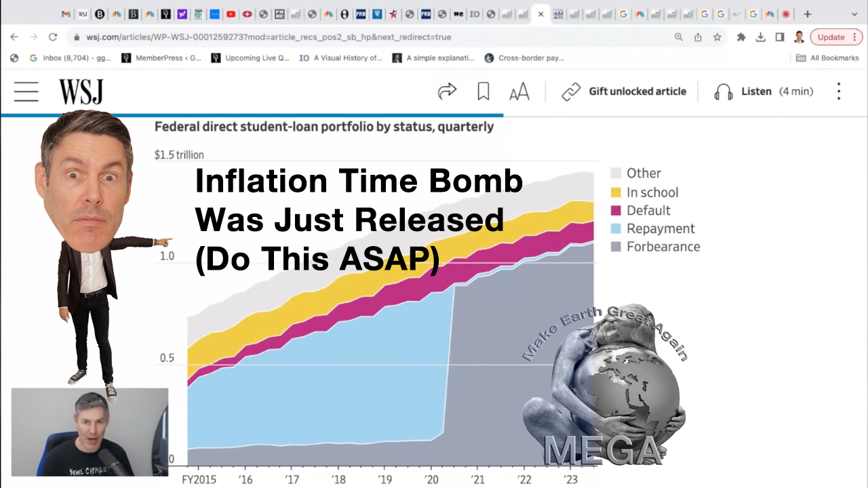Star this page in the address bar
868x488 pixels.
click(717, 37)
